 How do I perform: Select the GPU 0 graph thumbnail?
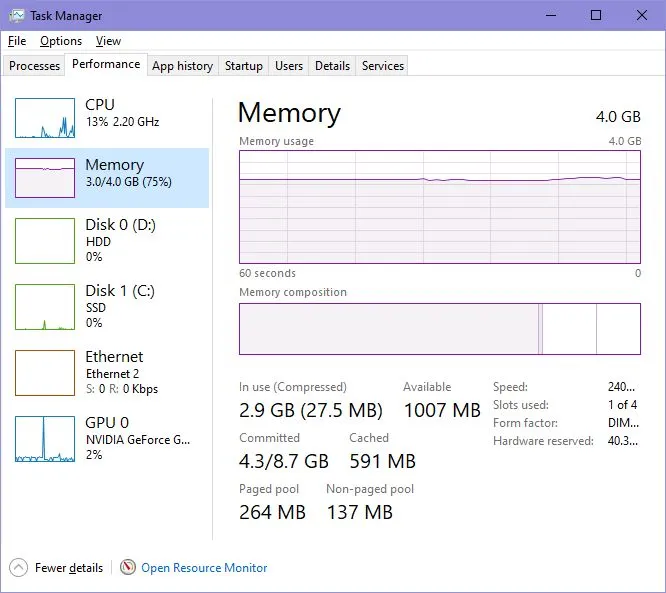coord(45,439)
